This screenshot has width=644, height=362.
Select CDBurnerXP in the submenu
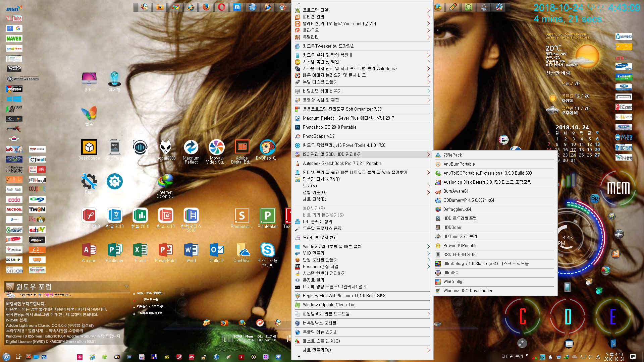[x=494, y=200]
